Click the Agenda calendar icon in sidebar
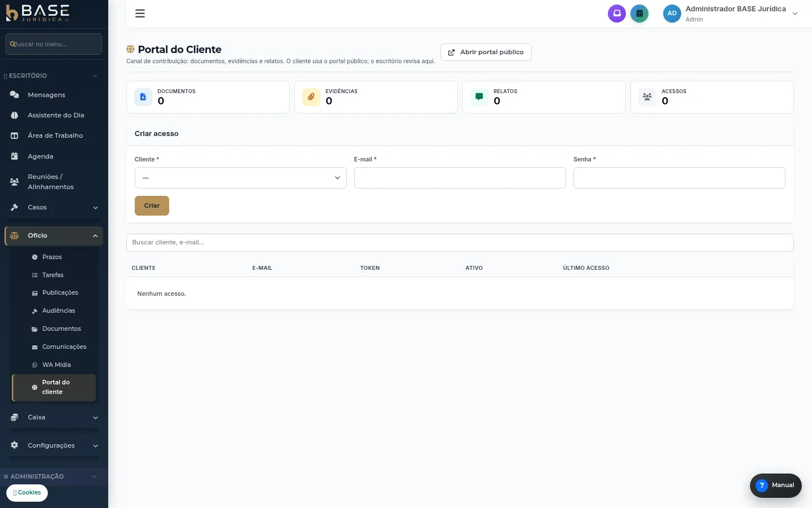 click(15, 156)
